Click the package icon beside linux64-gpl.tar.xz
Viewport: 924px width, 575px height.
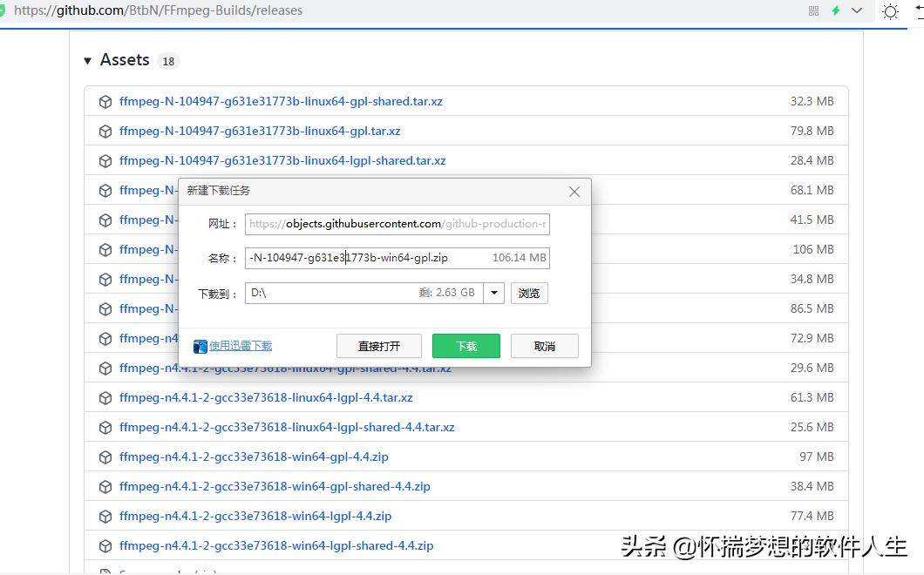tap(105, 131)
